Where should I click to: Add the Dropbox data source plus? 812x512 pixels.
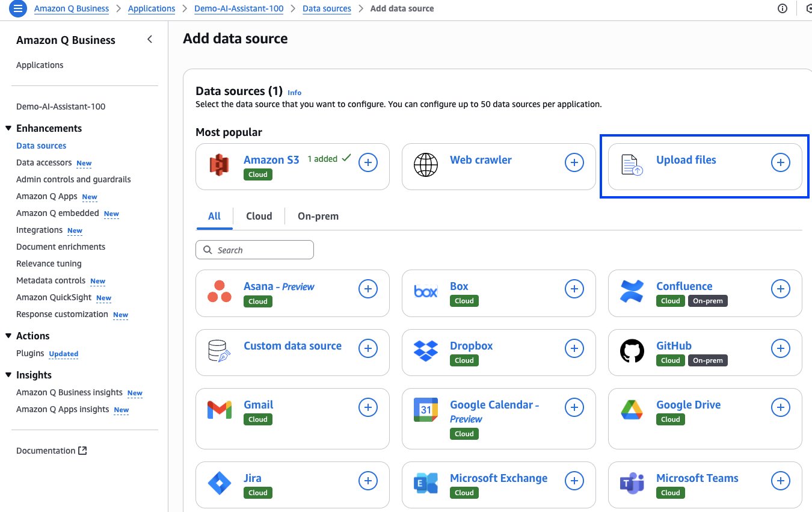[574, 348]
